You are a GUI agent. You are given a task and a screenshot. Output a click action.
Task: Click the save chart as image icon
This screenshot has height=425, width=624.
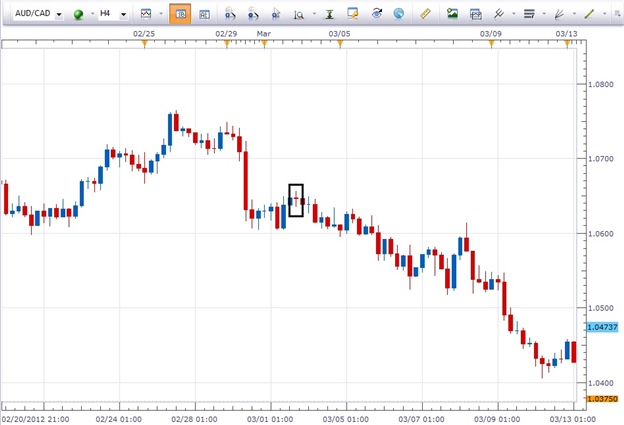coord(452,14)
